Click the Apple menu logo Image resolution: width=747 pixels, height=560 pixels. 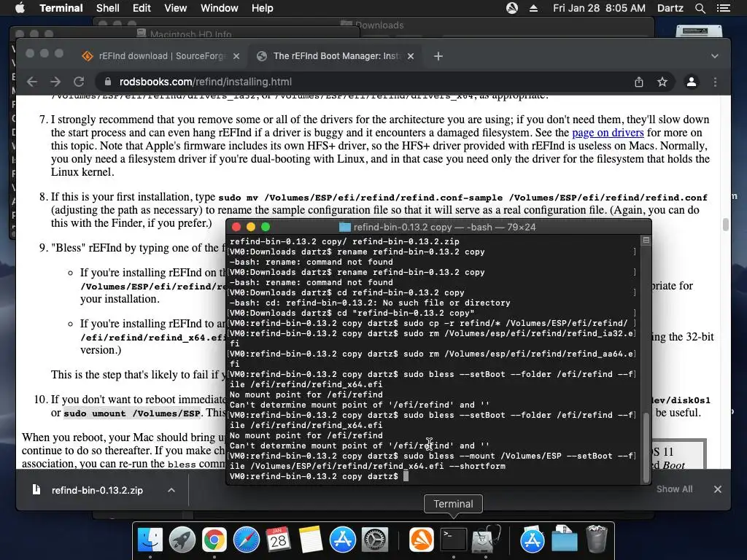(20, 8)
